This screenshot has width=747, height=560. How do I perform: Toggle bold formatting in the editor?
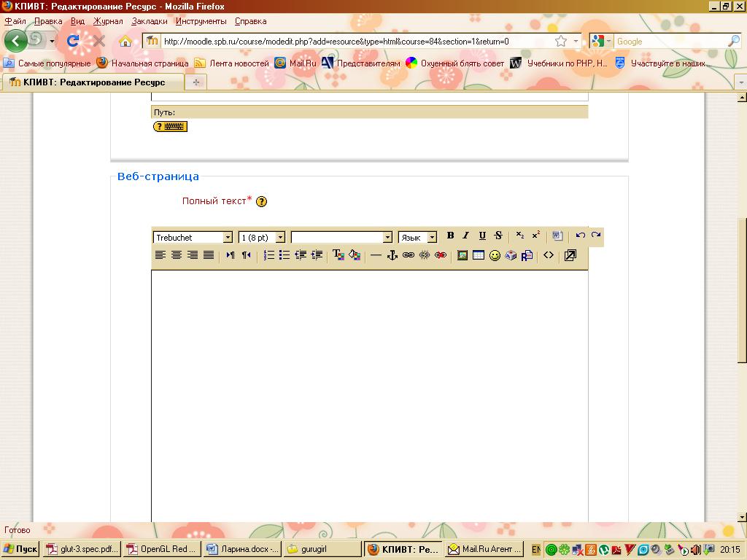(450, 236)
